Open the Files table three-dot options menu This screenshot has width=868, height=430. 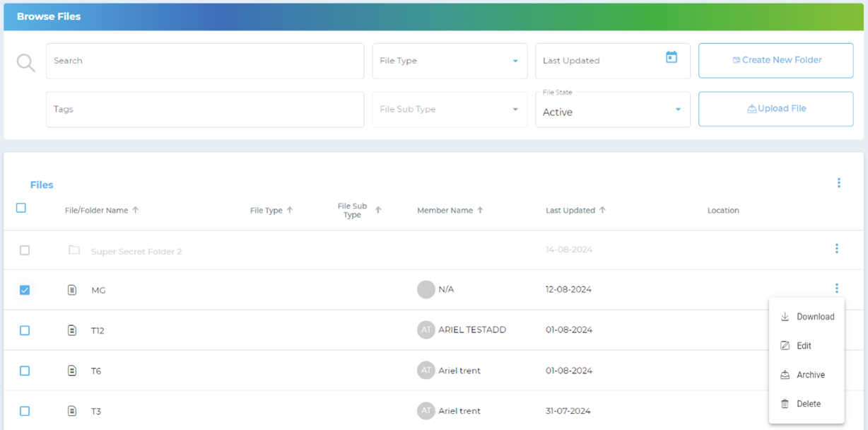[838, 183]
